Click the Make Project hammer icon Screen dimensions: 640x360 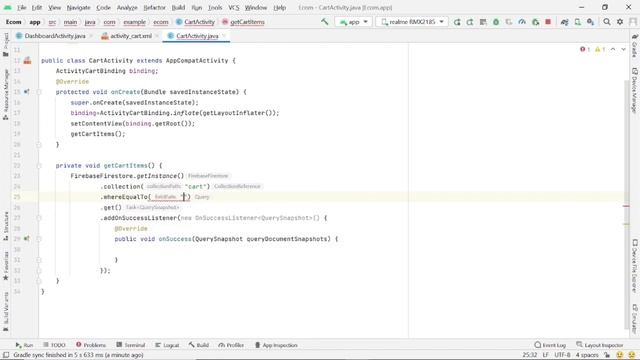pyautogui.click(x=324, y=22)
